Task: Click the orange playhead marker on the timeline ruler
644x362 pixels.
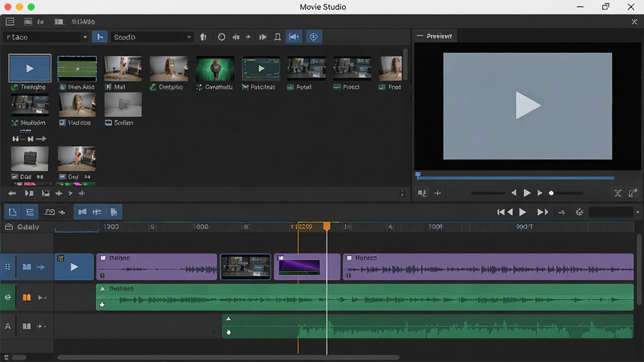Action: pyautogui.click(x=327, y=226)
